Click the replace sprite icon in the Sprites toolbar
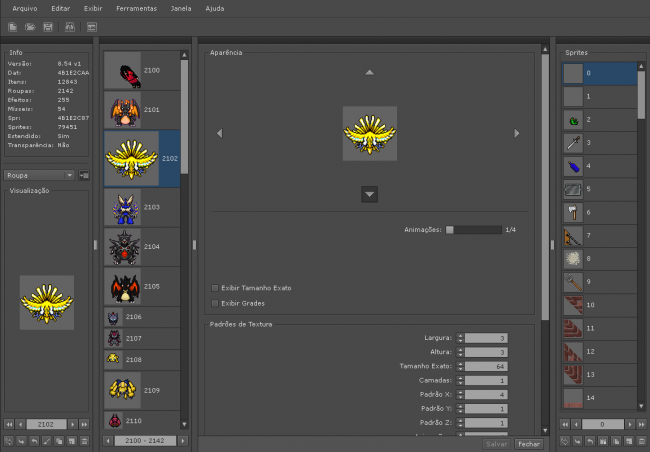This screenshot has width=650, height=452. click(565, 441)
